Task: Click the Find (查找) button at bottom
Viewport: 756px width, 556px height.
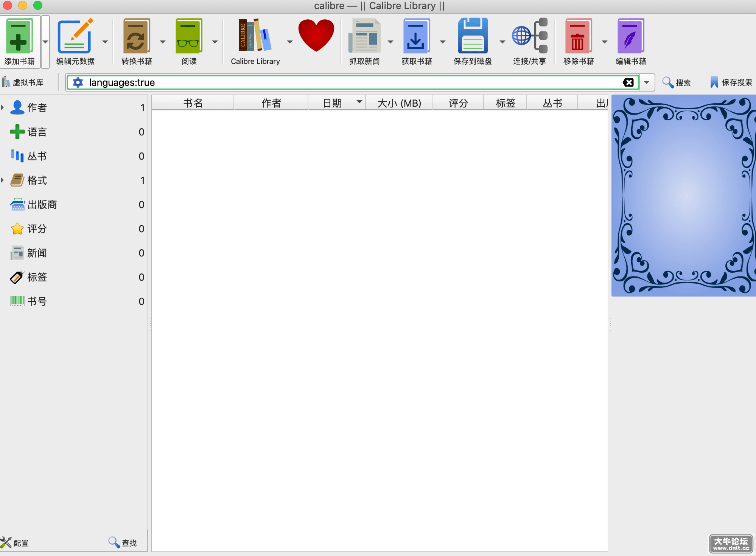Action: (123, 543)
